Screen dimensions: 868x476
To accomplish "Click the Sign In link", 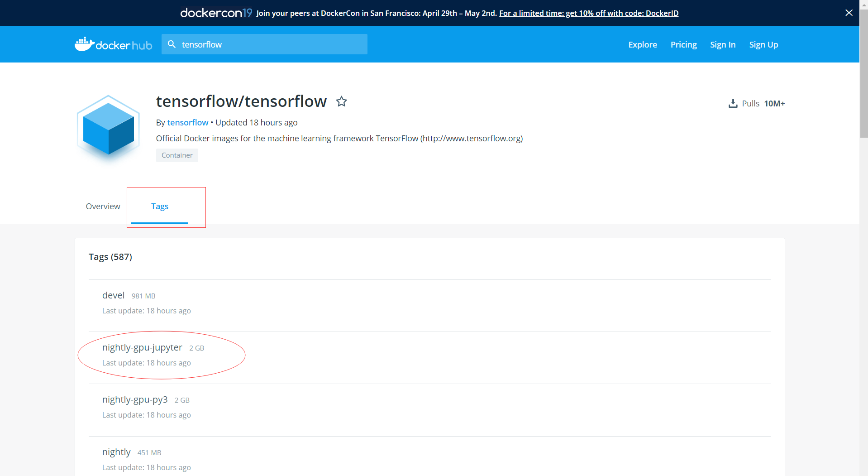I will tap(722, 44).
